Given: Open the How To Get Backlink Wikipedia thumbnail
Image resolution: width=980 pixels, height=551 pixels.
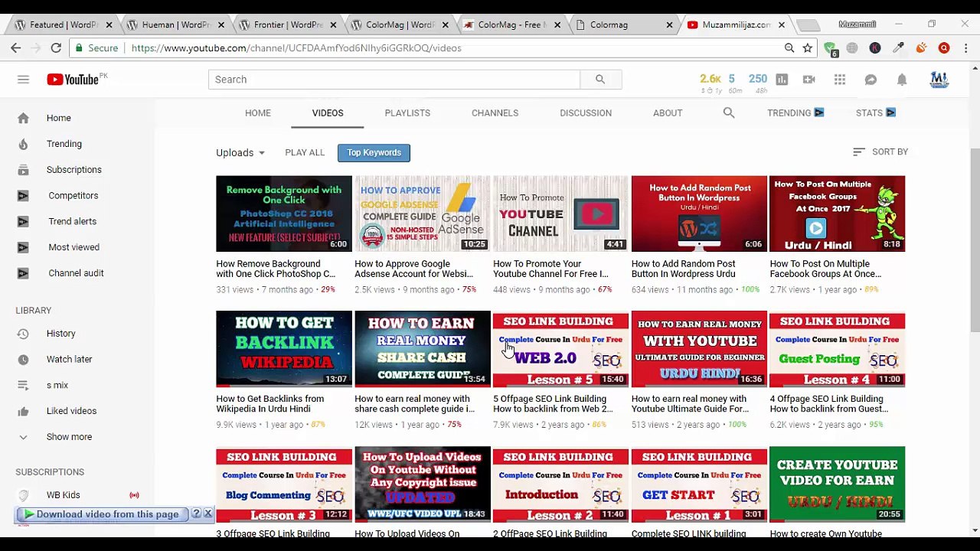Looking at the screenshot, I should point(284,349).
